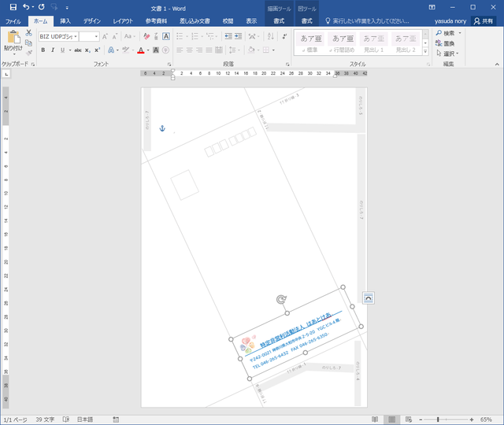Click the 置換 (Replace) icon
This screenshot has width=504, height=425.
coord(439,43)
